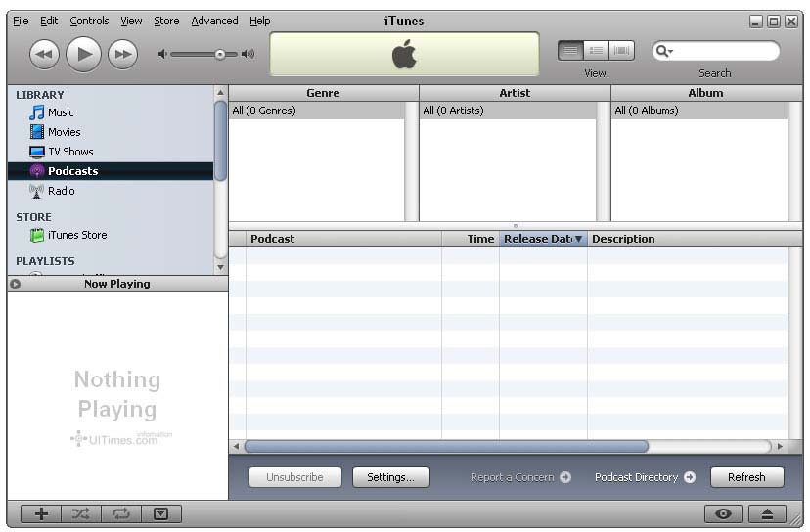Click the Settings... button
Screen dimensions: 810x532
[390, 477]
